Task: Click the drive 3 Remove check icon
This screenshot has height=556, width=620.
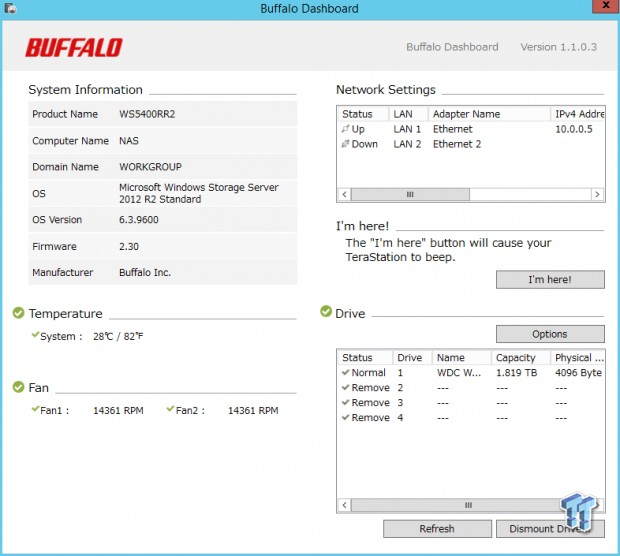Action: (x=346, y=403)
